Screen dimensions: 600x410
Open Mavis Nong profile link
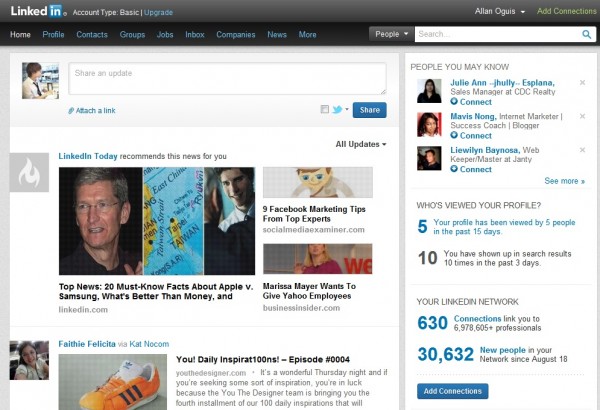click(473, 116)
